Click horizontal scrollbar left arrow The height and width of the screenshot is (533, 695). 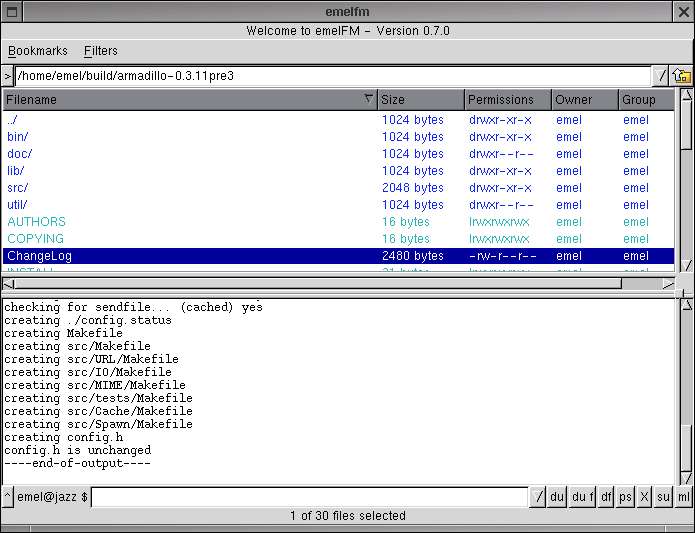(x=8, y=284)
